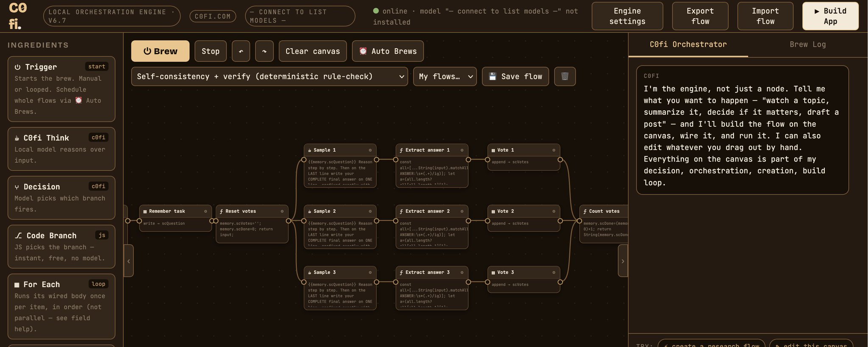The width and height of the screenshot is (868, 347).
Task: Redo the last canvas change
Action: pyautogui.click(x=264, y=51)
